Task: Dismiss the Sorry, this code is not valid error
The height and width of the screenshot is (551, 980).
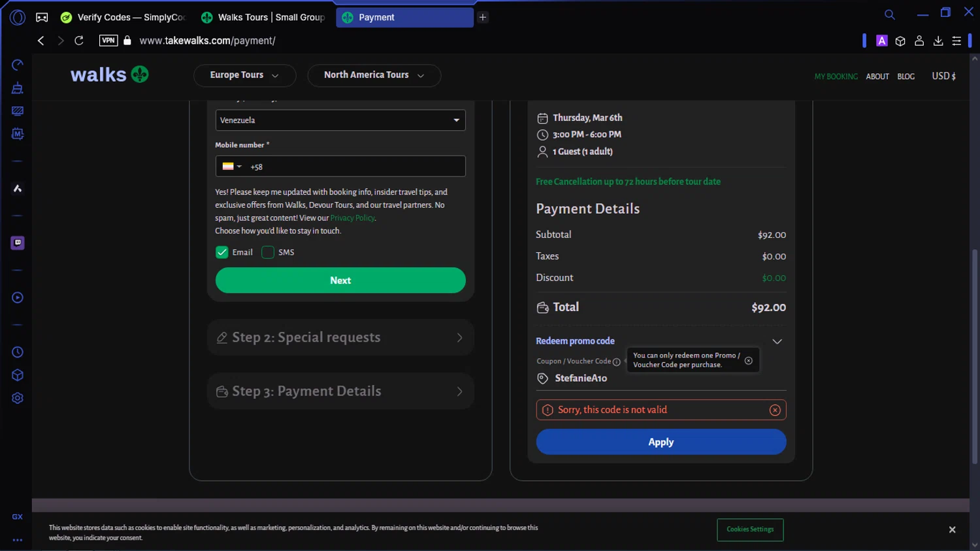Action: coord(775,410)
